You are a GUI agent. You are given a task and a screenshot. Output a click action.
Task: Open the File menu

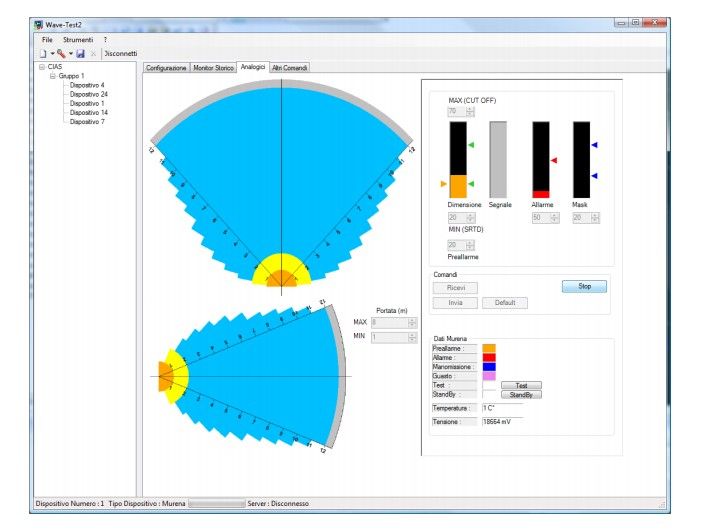[47, 40]
